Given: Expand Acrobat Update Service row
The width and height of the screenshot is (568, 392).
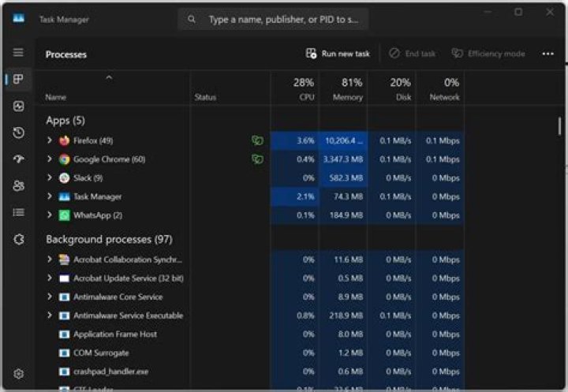Looking at the screenshot, I should tap(50, 278).
